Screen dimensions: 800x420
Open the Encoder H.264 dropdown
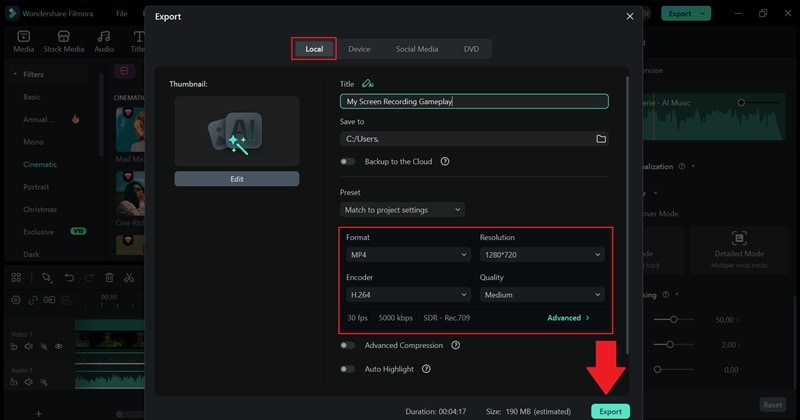408,294
